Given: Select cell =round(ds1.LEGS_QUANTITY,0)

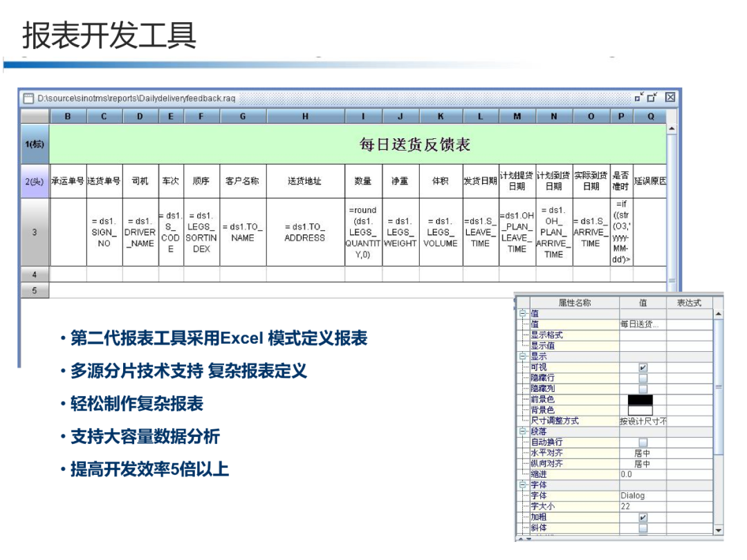Looking at the screenshot, I should pyautogui.click(x=363, y=232).
